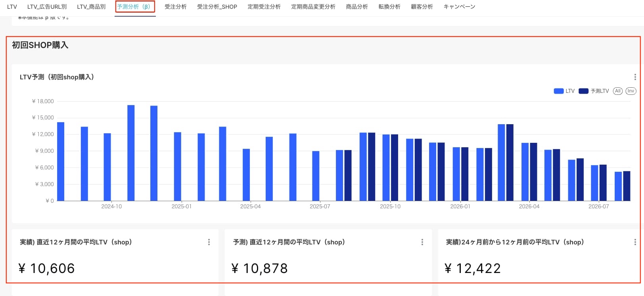Open 受注分析_SHOP tab
Screen dimensions: 644x296
217,7
